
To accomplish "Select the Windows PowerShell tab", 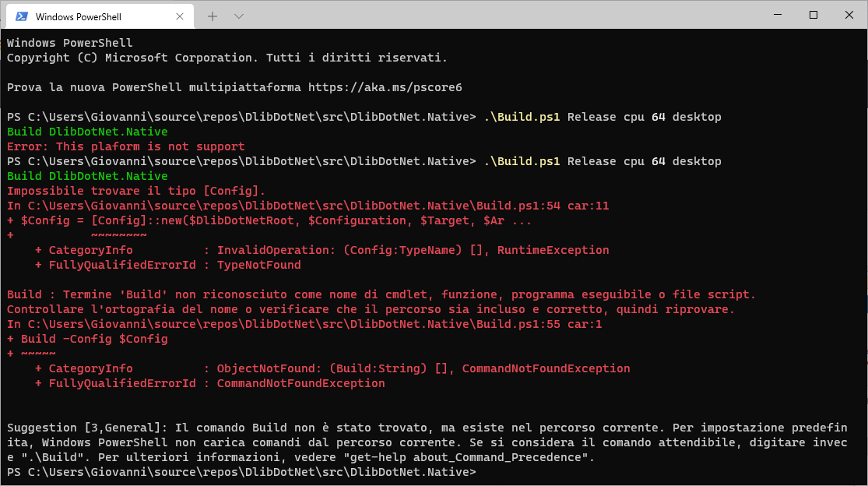I will 93,15.
